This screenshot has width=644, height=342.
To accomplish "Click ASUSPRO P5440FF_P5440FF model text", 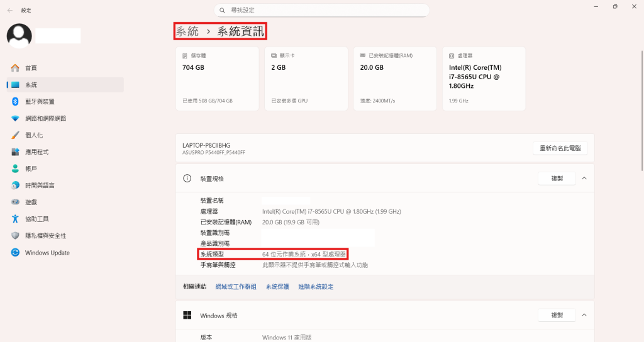I will [x=214, y=153].
